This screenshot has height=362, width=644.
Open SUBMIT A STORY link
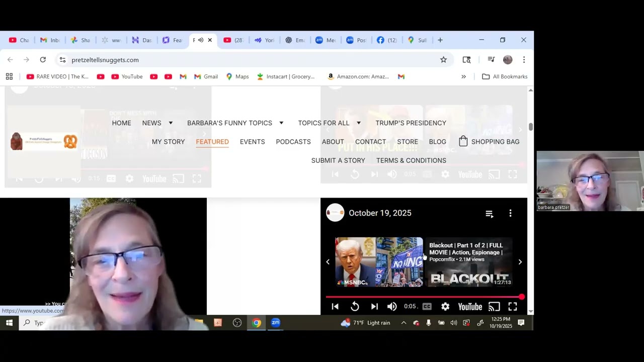pos(338,160)
